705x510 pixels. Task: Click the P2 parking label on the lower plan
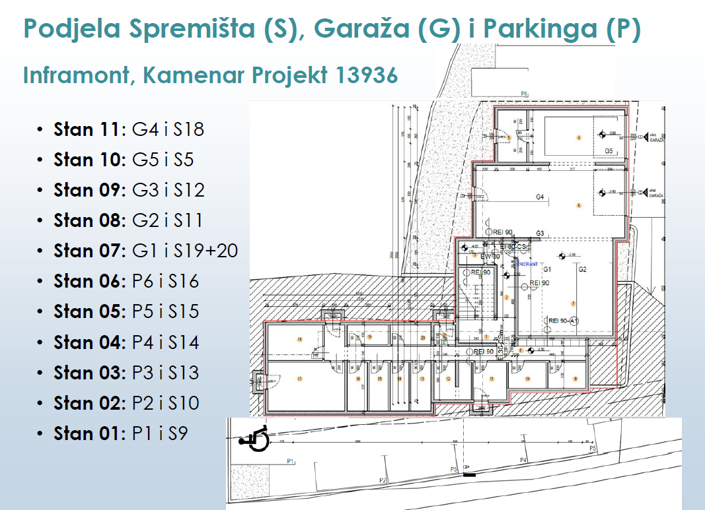coord(383,481)
